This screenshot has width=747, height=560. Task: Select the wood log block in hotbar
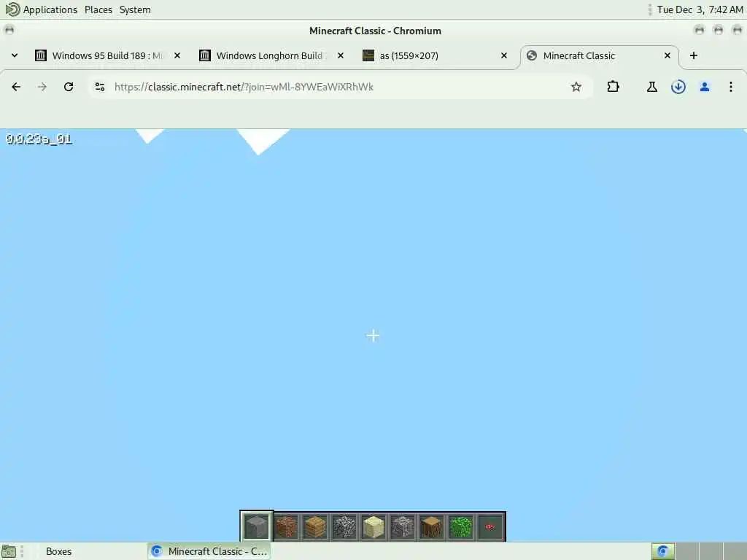point(432,526)
